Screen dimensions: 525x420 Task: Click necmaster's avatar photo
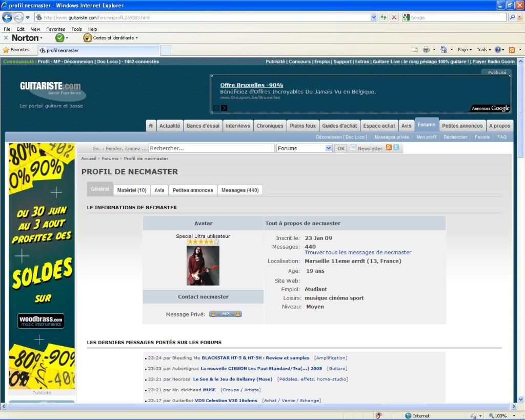203,265
